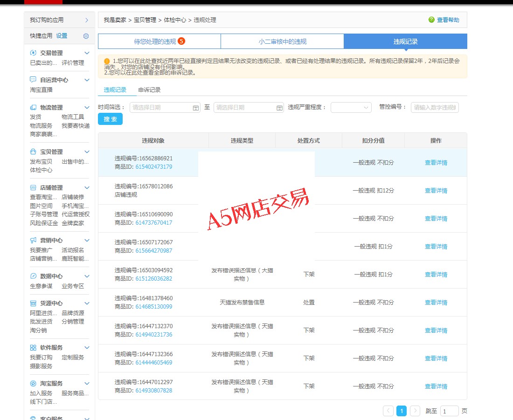This screenshot has width=513, height=420.
Task: Collapse the 店铺管理 section
Action: pos(87,187)
